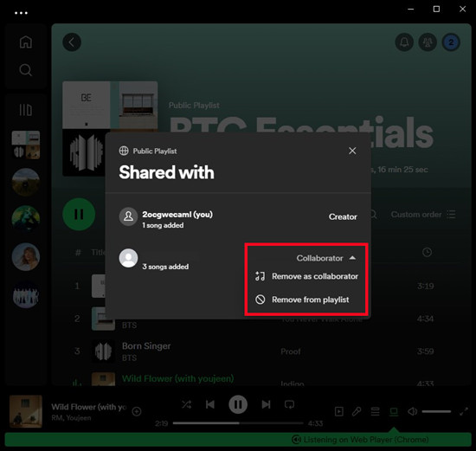Toggle the lyrics microphone icon
Screen dimensions: 476x451
pyautogui.click(x=357, y=411)
